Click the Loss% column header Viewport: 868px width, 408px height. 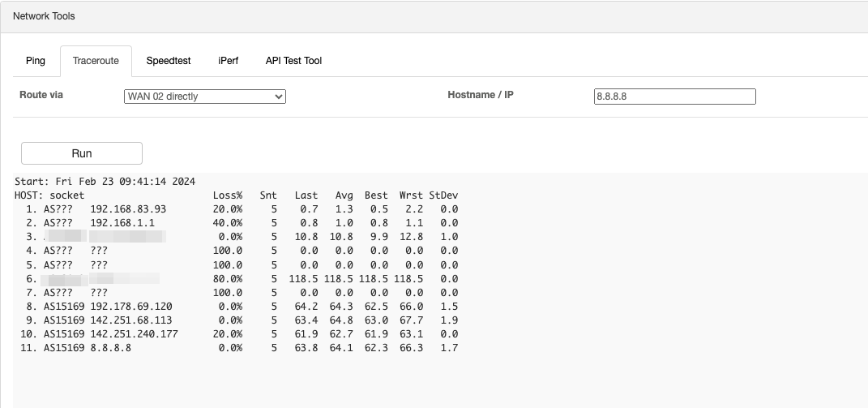click(x=228, y=195)
